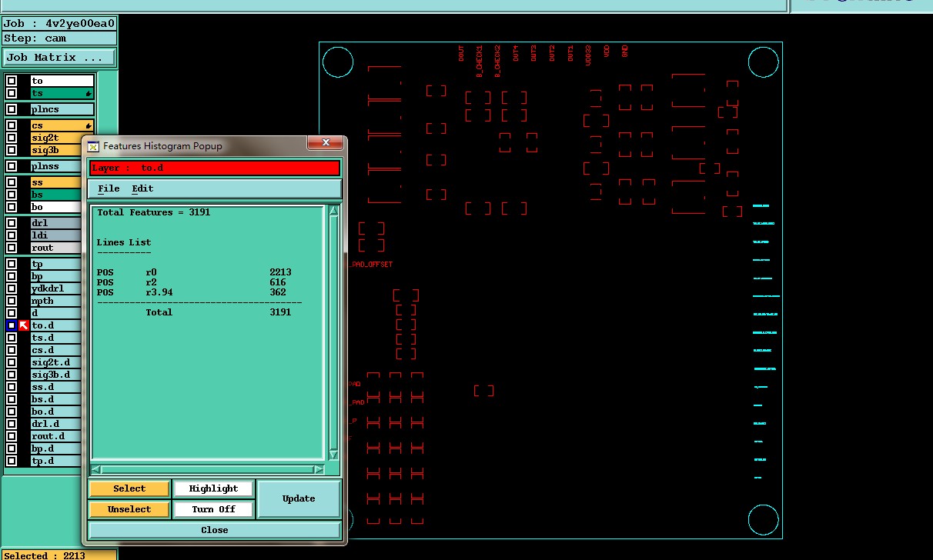Click the horizontal scrollbar left arrow
Viewport: 933px width, 560px height.
[x=96, y=469]
